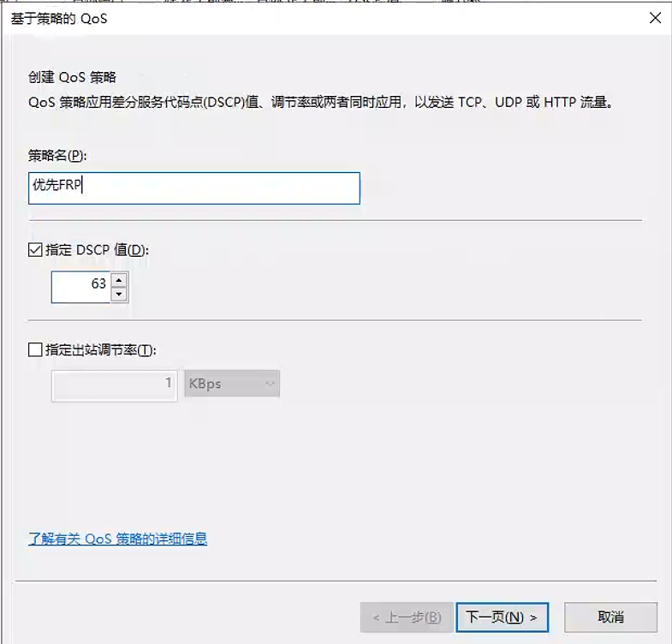Open the KBps unit dropdown

click(232, 384)
